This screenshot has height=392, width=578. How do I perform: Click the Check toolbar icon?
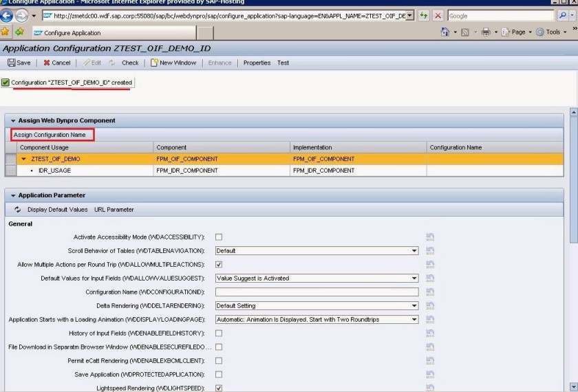(x=113, y=63)
